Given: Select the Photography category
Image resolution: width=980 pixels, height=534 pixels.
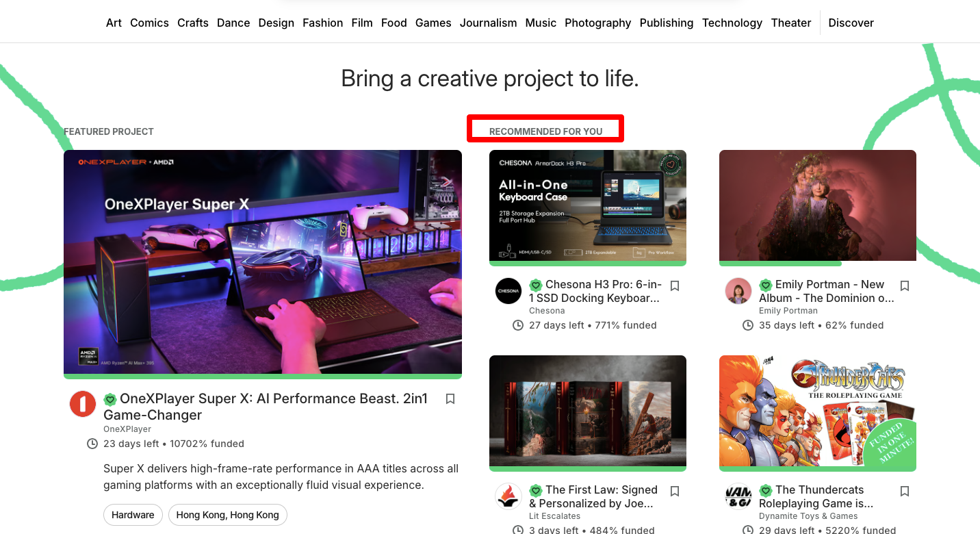Looking at the screenshot, I should tap(597, 23).
